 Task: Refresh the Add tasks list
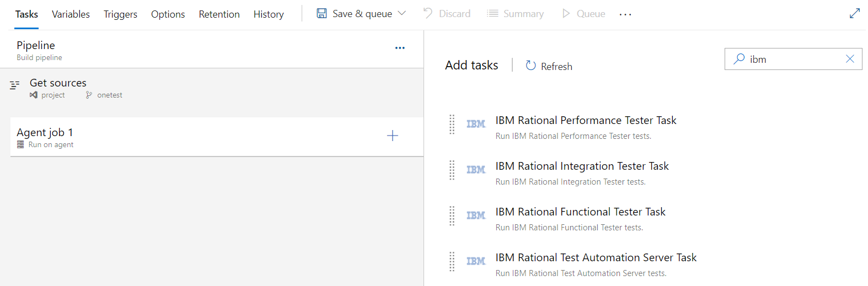tap(549, 66)
